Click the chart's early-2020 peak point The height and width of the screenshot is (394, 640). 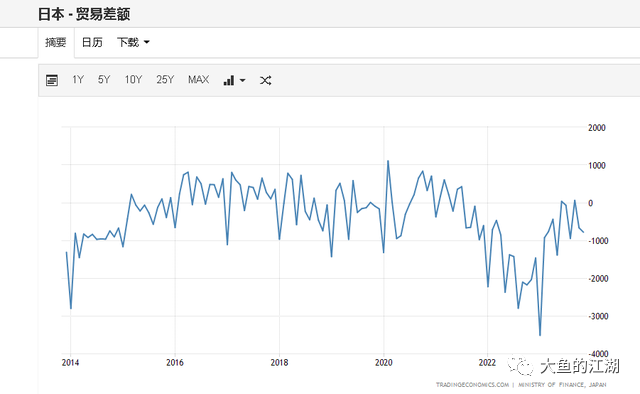point(388,161)
